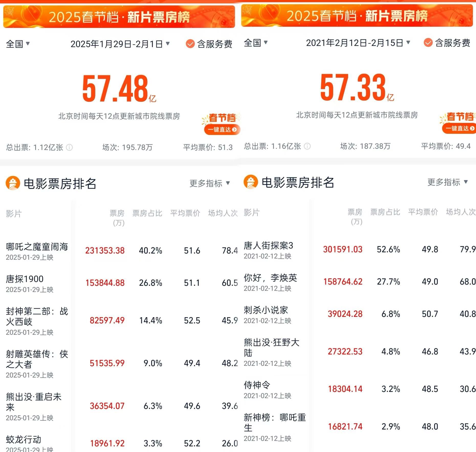Click the film icon before left 电影票房排名 header

point(12,183)
